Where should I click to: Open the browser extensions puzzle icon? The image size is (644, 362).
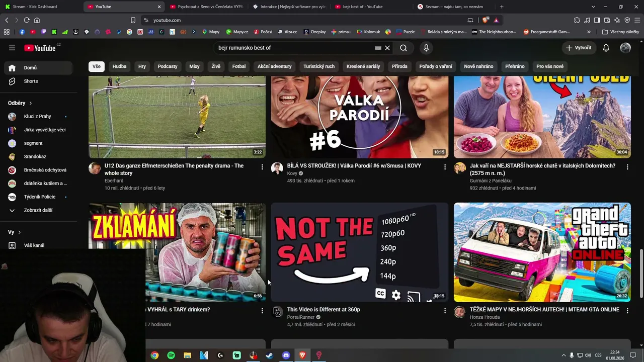(x=577, y=20)
